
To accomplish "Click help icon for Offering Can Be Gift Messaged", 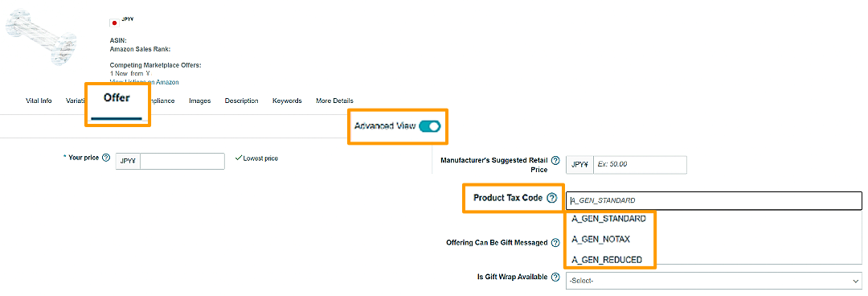I will point(555,243).
